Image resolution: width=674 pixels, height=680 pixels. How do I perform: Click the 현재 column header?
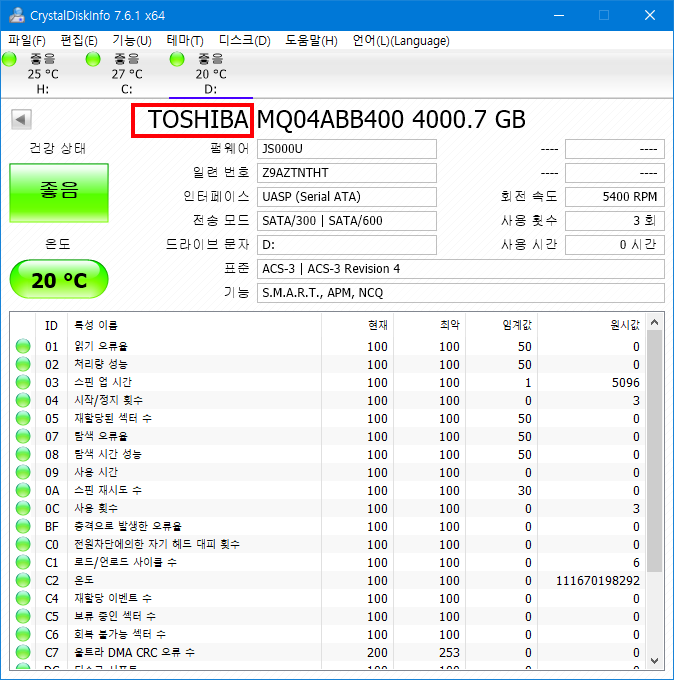[357, 325]
